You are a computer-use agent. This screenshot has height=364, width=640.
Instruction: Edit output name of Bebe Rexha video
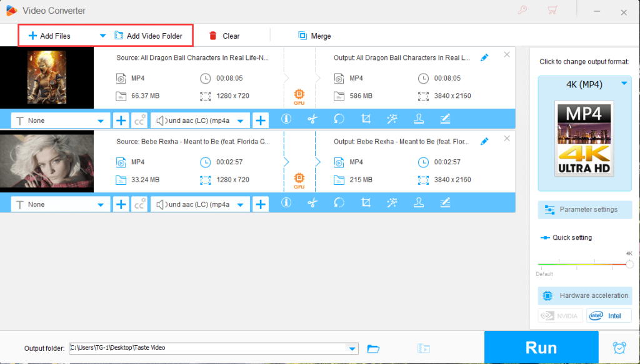[484, 142]
